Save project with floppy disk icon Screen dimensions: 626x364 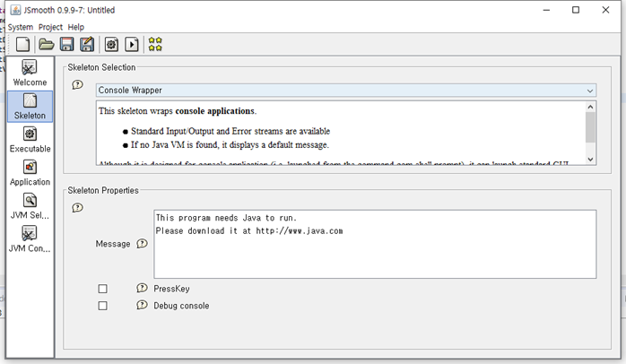66,44
